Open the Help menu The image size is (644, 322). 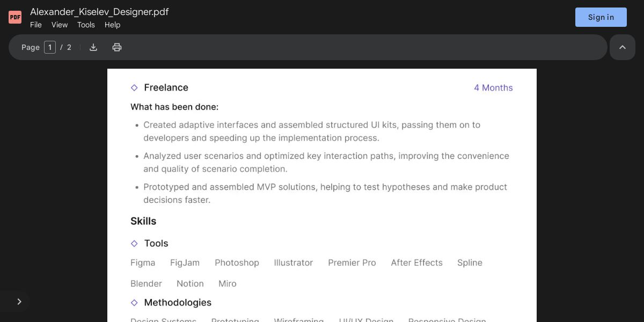tap(112, 25)
